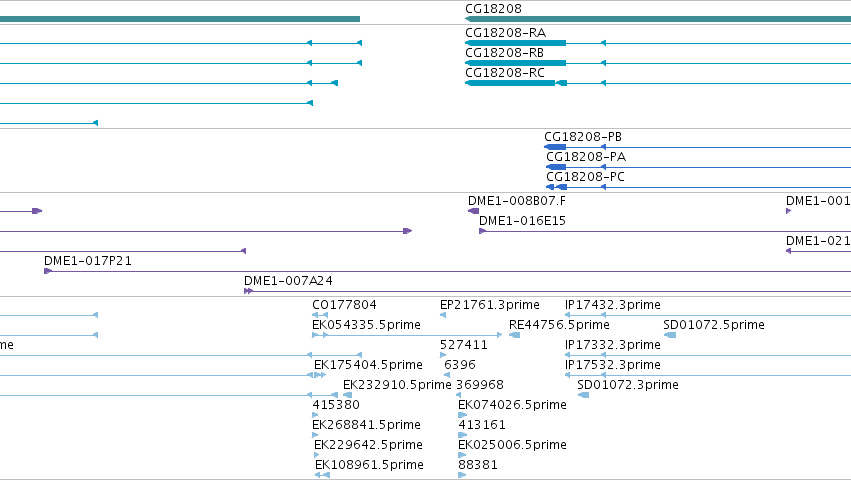Click the EK025006.5prime EST label
The image size is (851, 480).
(512, 446)
